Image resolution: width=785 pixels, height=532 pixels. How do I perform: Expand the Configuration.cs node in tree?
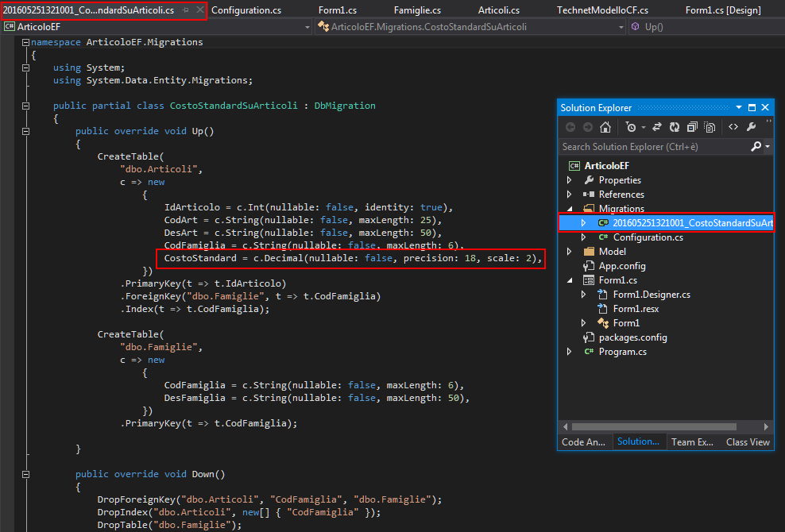point(584,237)
